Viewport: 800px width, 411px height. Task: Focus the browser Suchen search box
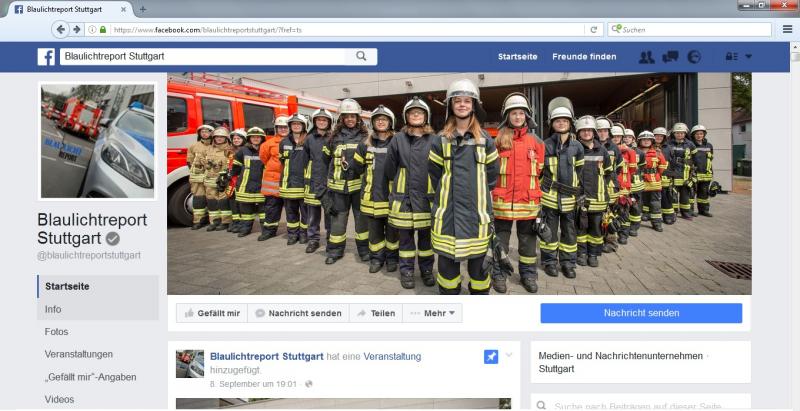pyautogui.click(x=690, y=30)
